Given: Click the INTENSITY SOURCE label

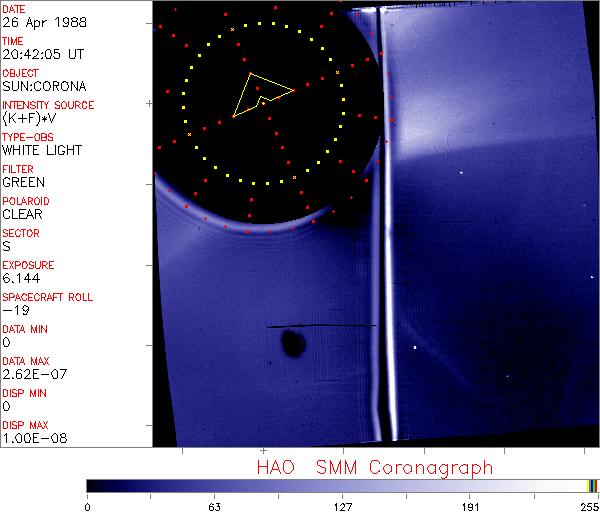Looking at the screenshot, I should coord(48,105).
